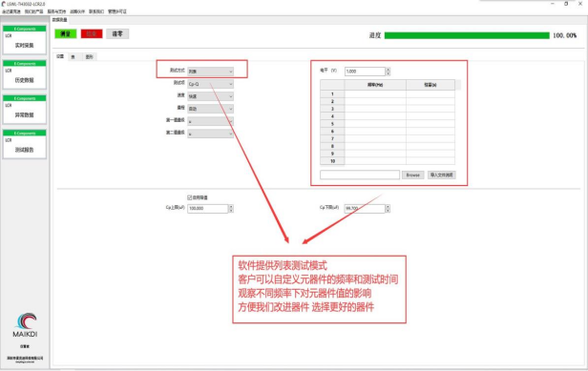
Task: Select table row header 5
Action: (x=332, y=124)
